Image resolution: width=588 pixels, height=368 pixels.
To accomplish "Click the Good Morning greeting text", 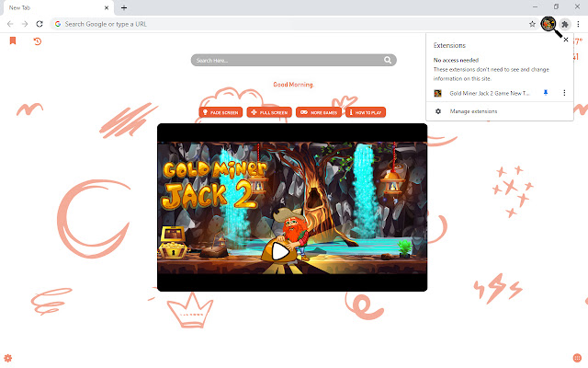I will tap(293, 85).
